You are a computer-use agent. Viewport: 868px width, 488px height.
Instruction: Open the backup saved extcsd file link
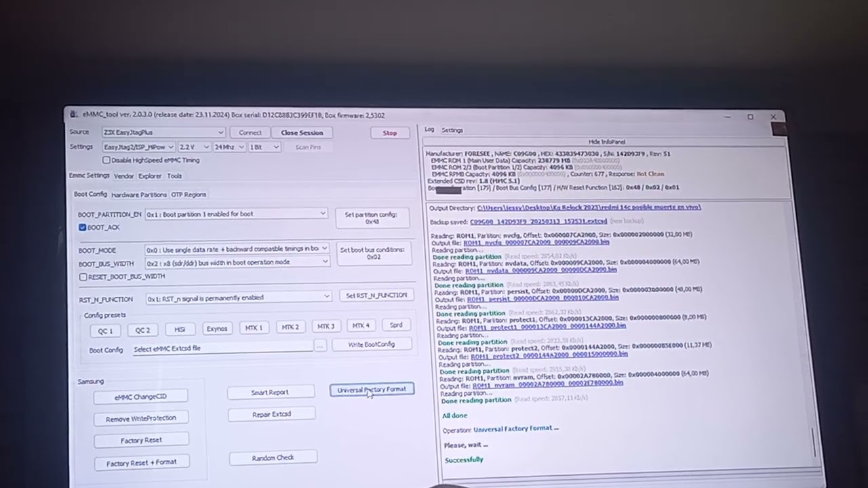tap(538, 221)
